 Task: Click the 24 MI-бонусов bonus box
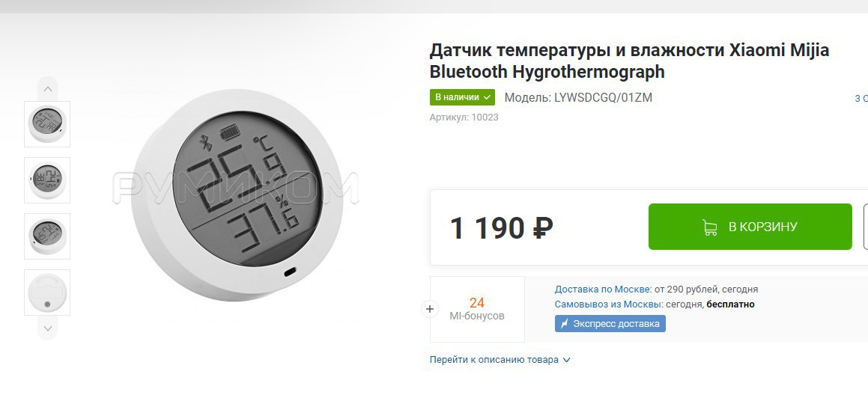(x=477, y=309)
